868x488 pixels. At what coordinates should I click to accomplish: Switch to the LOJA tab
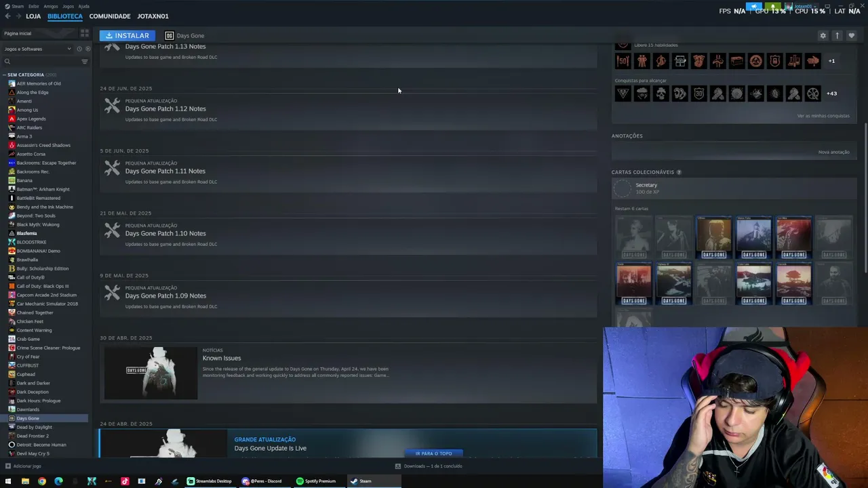[x=33, y=16]
